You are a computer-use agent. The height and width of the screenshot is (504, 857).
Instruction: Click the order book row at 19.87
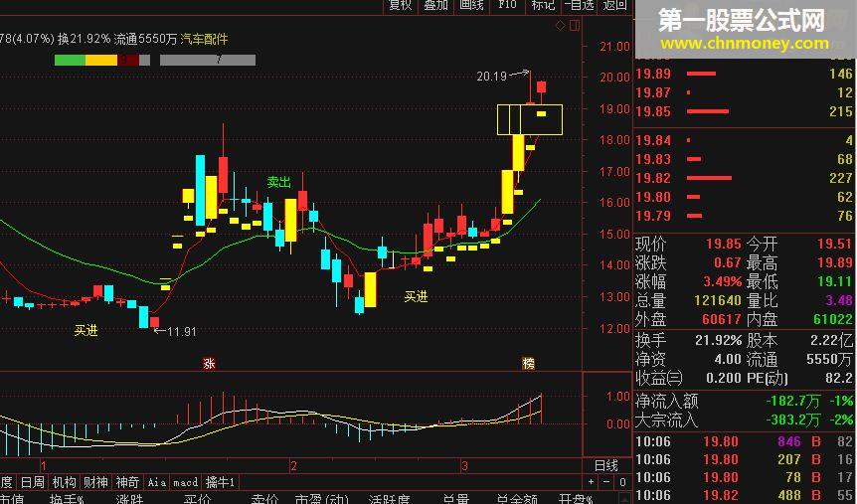tap(745, 92)
